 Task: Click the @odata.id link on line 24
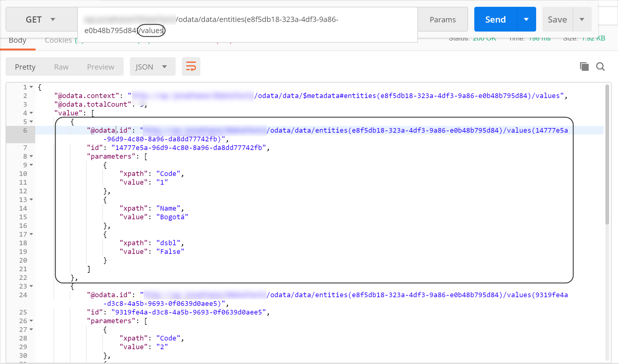coord(356,295)
